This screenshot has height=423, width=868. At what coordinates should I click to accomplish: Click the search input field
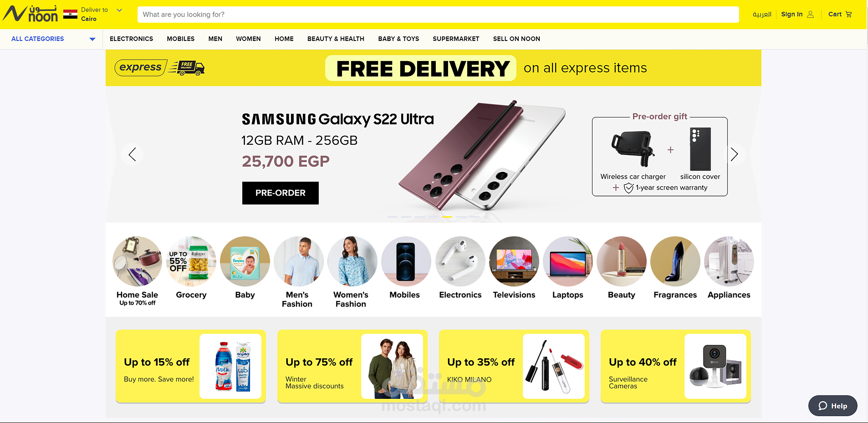click(x=438, y=15)
